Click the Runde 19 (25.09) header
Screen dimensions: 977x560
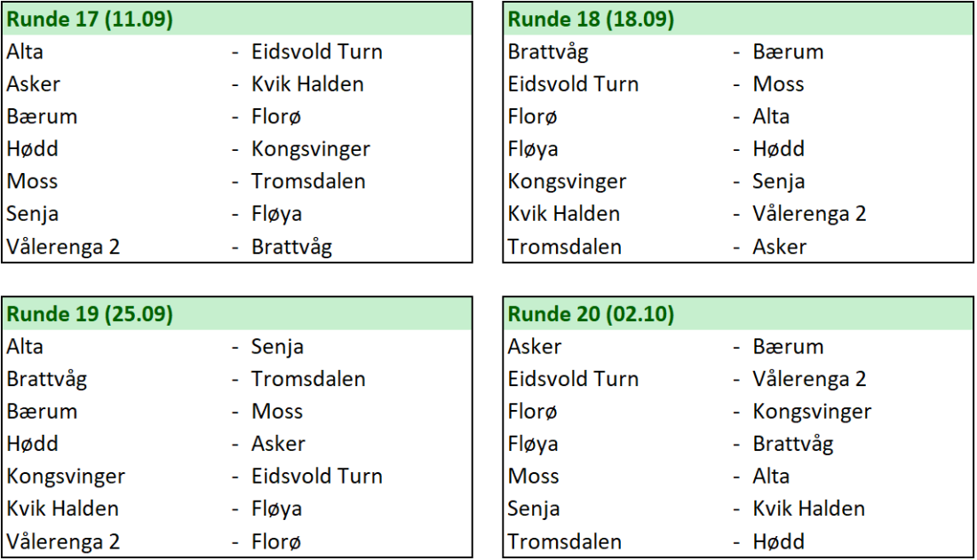90,313
